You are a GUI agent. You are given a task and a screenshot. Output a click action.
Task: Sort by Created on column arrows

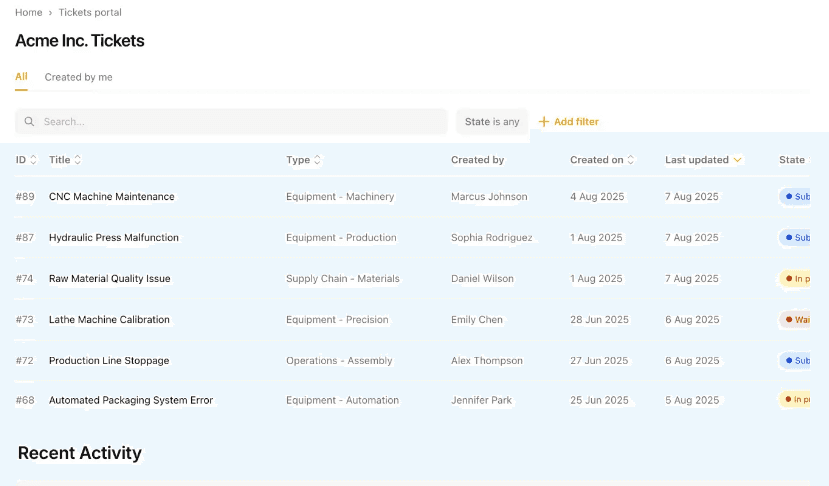point(631,160)
